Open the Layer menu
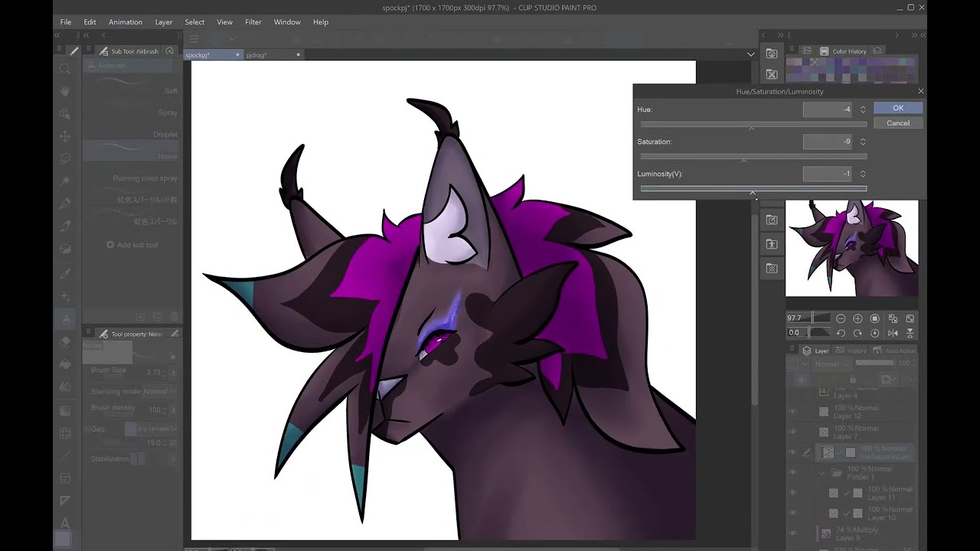Image resolution: width=980 pixels, height=551 pixels. point(164,22)
